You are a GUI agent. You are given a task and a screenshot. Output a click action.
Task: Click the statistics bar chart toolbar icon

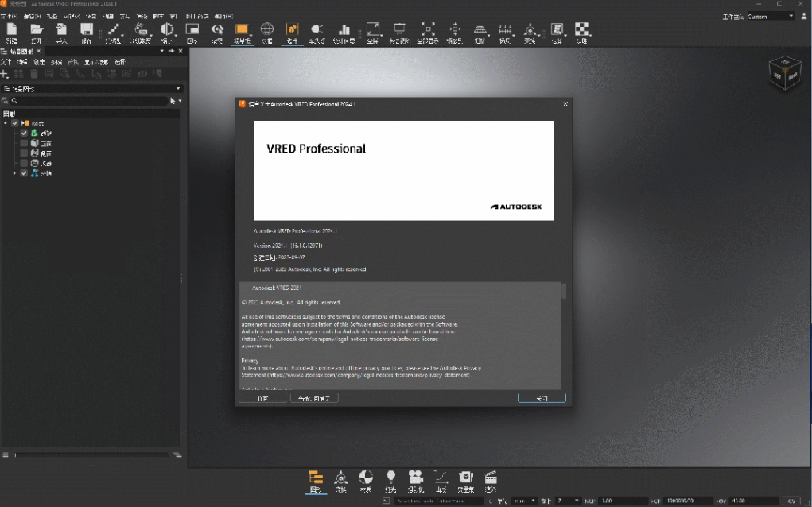344,29
